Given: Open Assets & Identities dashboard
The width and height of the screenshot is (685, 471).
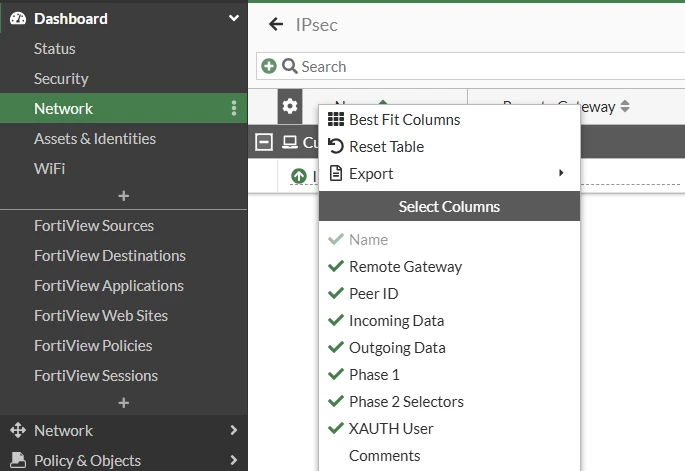Looking at the screenshot, I should [x=95, y=139].
